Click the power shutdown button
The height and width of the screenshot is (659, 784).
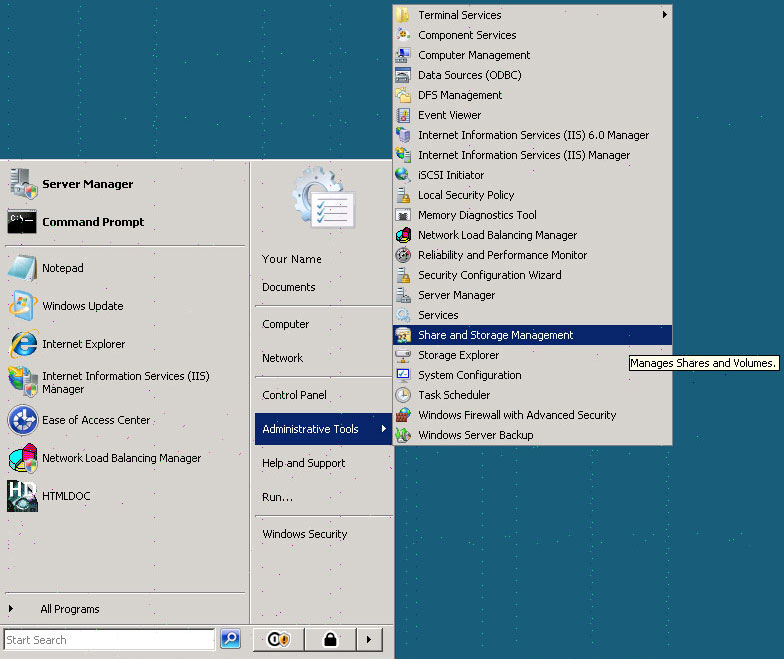pyautogui.click(x=278, y=640)
